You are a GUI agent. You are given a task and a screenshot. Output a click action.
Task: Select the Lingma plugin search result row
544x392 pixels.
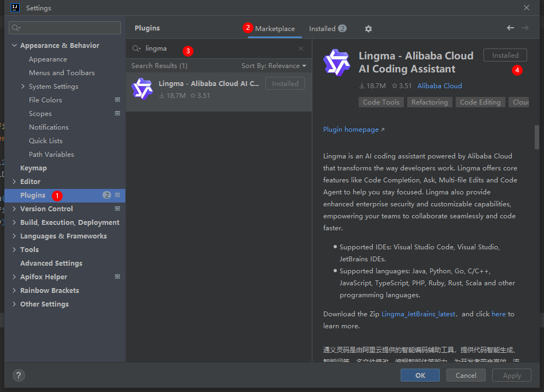click(219, 92)
